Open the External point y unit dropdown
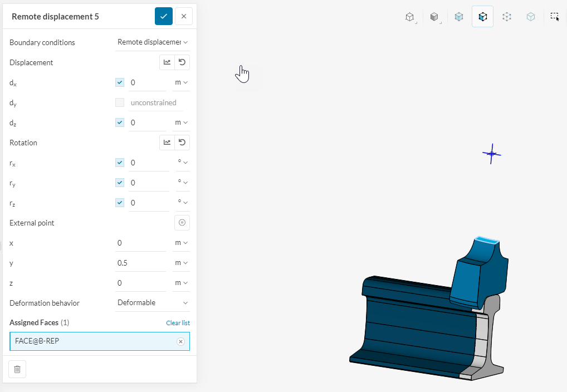The image size is (567, 392). click(181, 263)
